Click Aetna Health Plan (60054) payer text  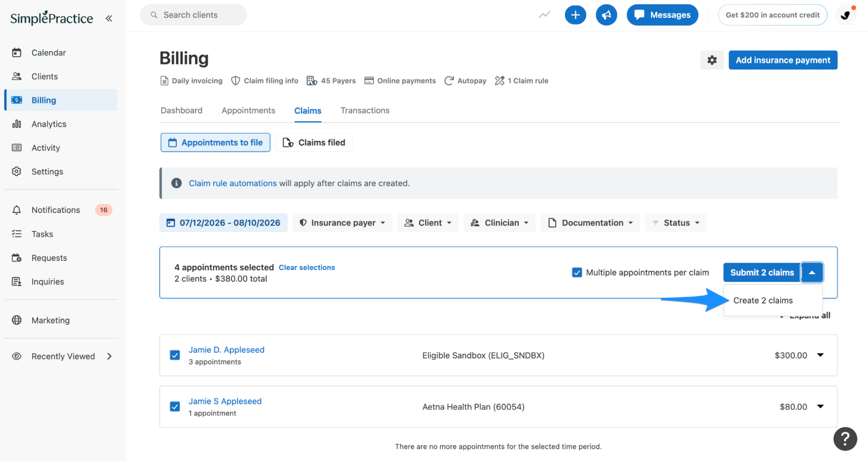point(473,407)
